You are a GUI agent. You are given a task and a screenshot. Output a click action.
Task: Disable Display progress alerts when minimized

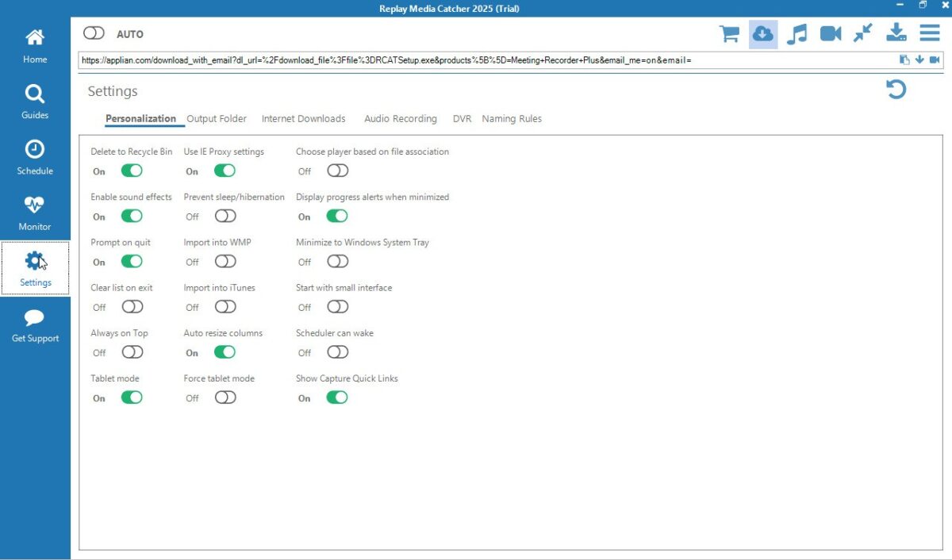pyautogui.click(x=337, y=216)
